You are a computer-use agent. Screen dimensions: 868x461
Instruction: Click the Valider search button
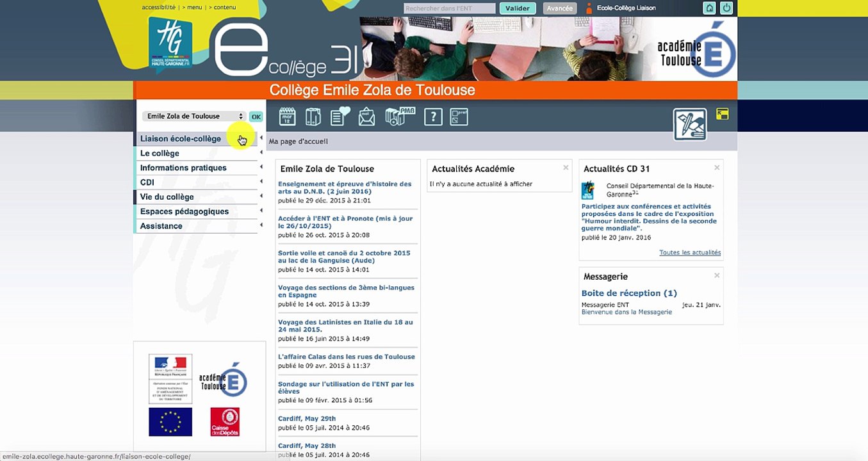pyautogui.click(x=518, y=8)
